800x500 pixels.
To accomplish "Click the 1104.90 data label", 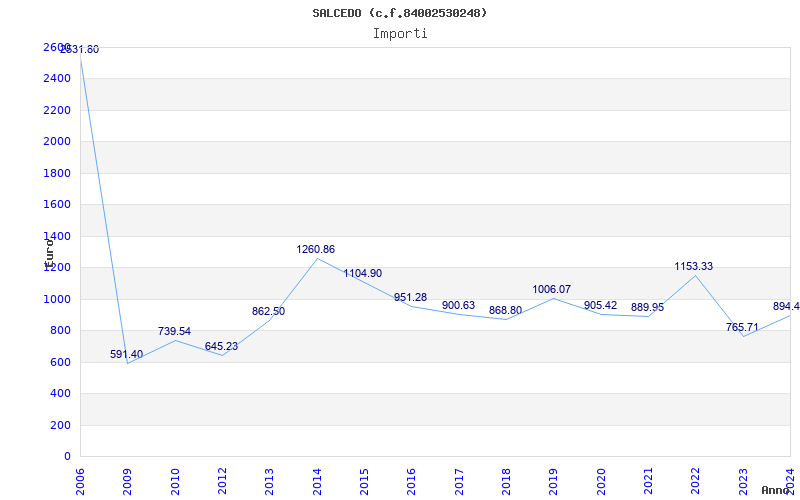I will click(363, 273).
